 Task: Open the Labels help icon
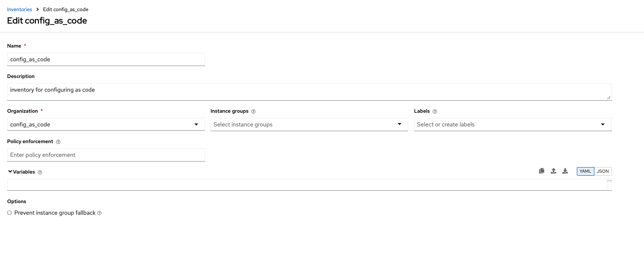pos(435,111)
